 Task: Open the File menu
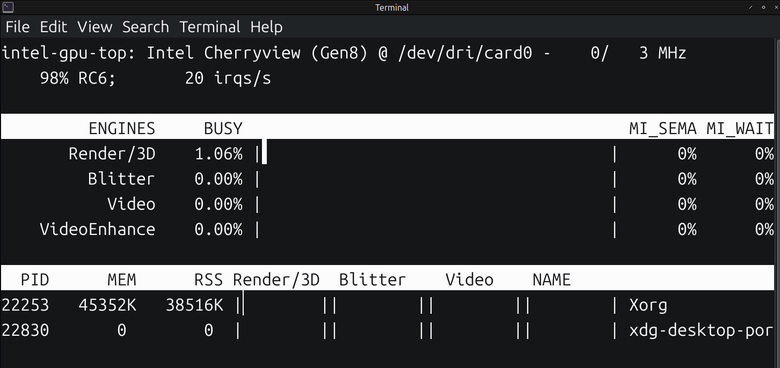(17, 27)
